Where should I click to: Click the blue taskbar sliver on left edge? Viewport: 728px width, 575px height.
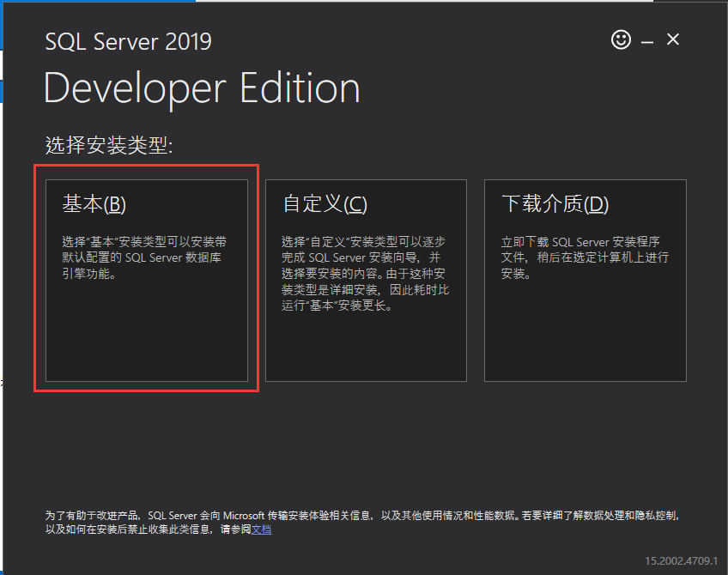coord(3,26)
